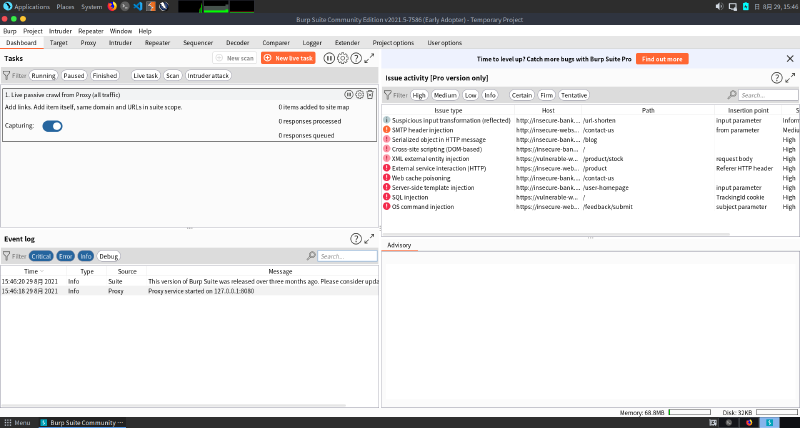The height and width of the screenshot is (428, 800).
Task: Toggle the Tentative confidence filter
Action: (x=574, y=95)
